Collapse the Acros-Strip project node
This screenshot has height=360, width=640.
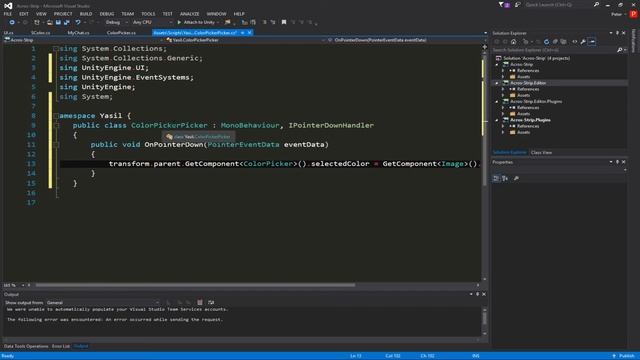(497, 64)
